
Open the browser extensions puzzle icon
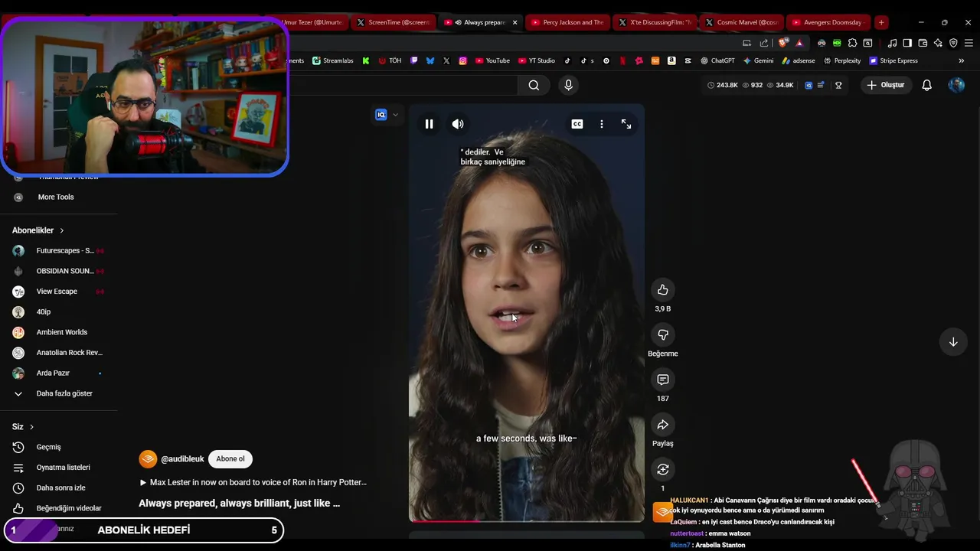(852, 43)
